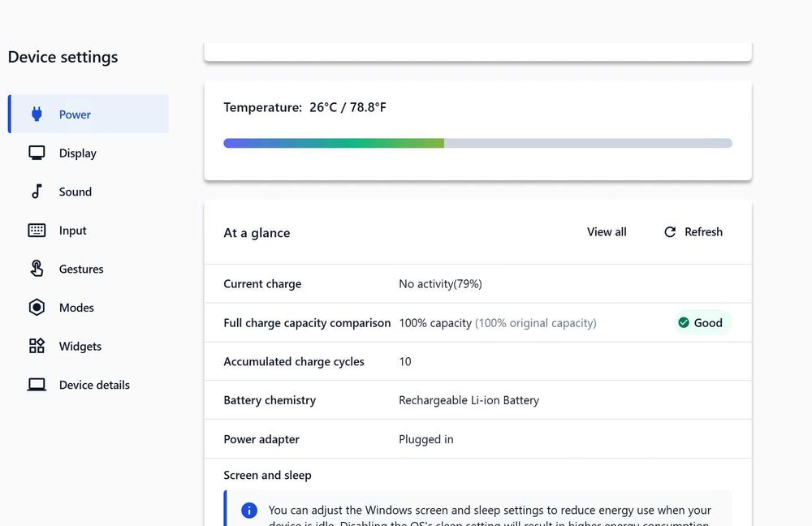Click the Device details laptop icon
Viewport: 812px width, 526px height.
(x=37, y=385)
